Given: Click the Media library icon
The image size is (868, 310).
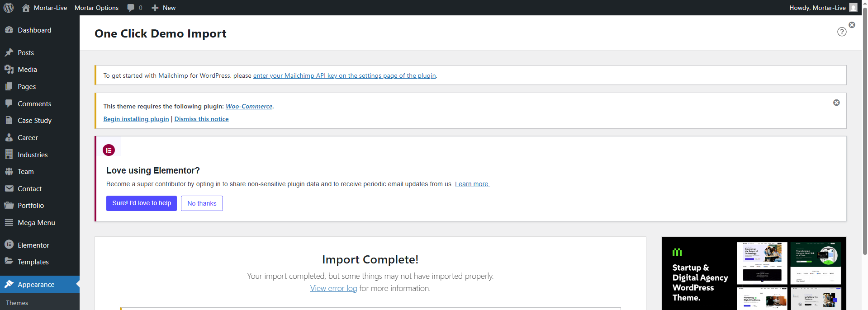Looking at the screenshot, I should 9,69.
